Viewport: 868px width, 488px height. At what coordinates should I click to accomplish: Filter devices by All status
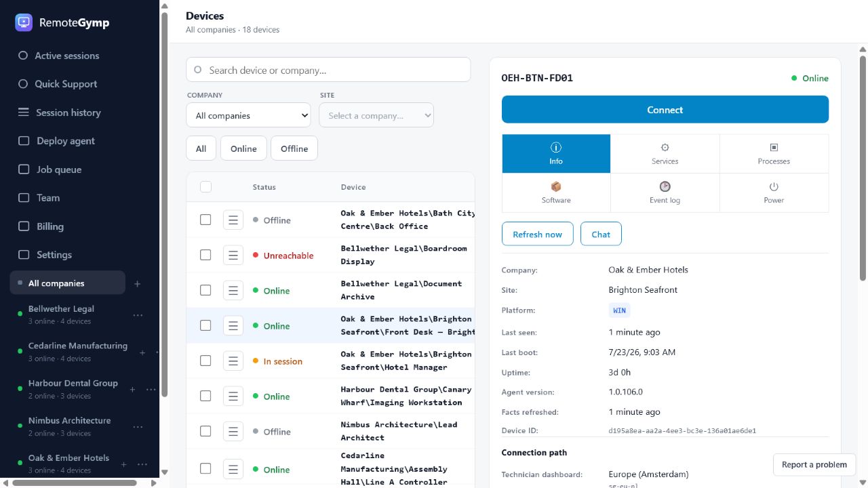tap(201, 148)
